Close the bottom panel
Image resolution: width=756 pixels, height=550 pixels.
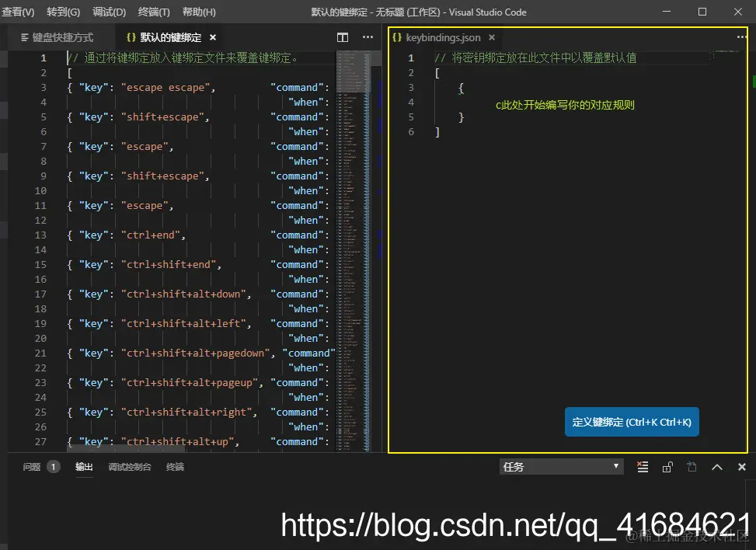point(741,467)
